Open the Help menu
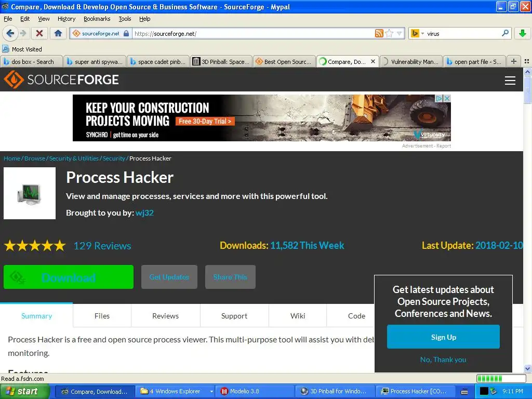Image resolution: width=532 pixels, height=399 pixels. click(x=144, y=19)
